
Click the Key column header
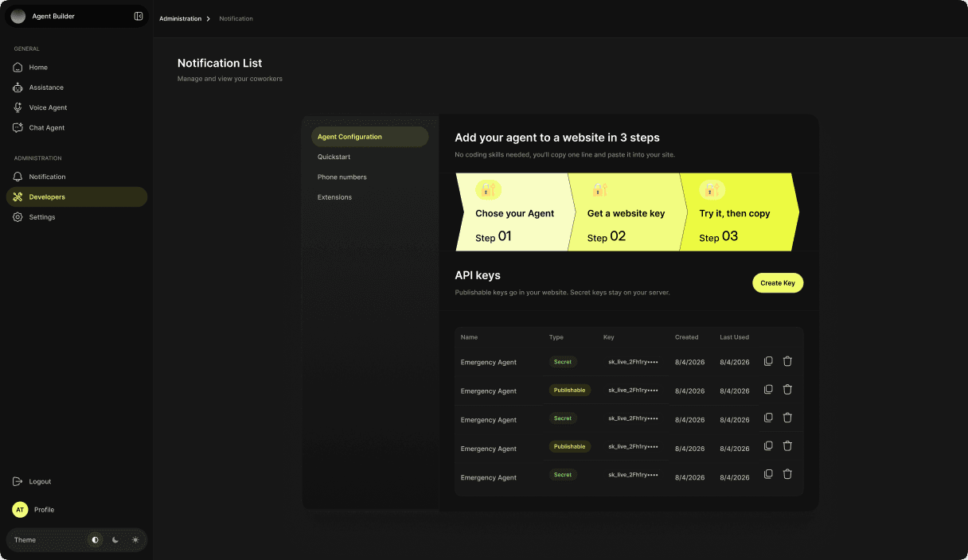coord(609,337)
